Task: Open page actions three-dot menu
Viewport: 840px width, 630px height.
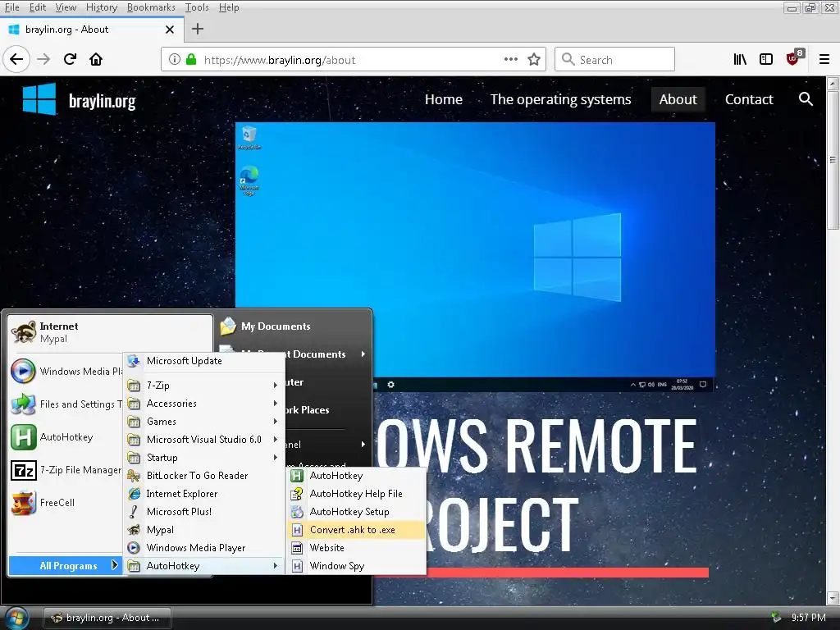Action: pyautogui.click(x=510, y=59)
